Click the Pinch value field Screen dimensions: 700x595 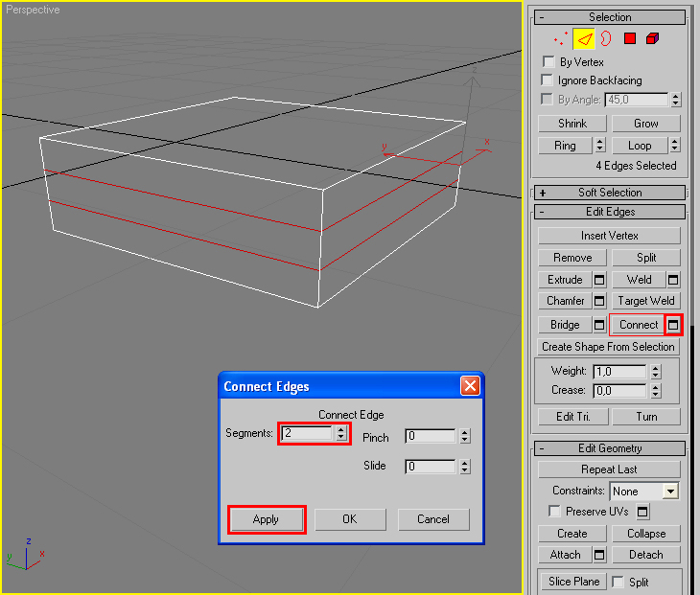pos(431,436)
